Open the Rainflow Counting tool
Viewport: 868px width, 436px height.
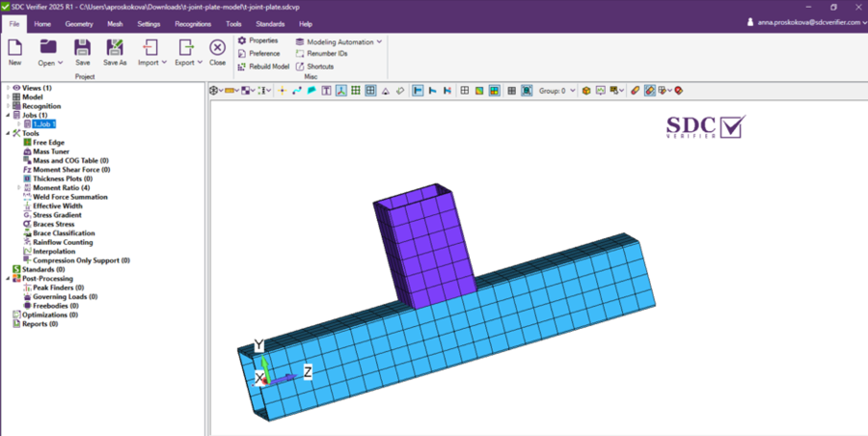pyautogui.click(x=62, y=242)
